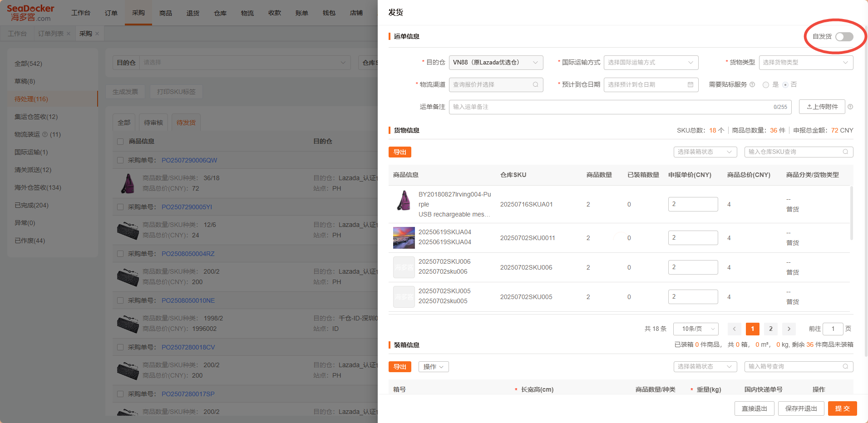Click the 提交 submit button

click(842, 408)
